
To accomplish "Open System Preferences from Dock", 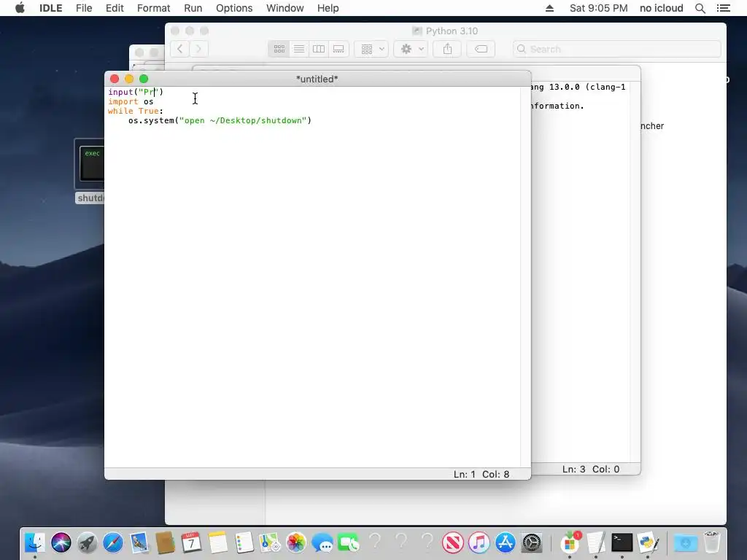I will pyautogui.click(x=531, y=542).
